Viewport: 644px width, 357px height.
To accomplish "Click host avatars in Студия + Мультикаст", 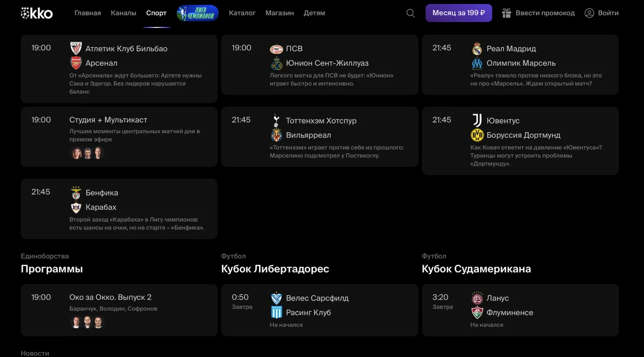I will point(87,153).
